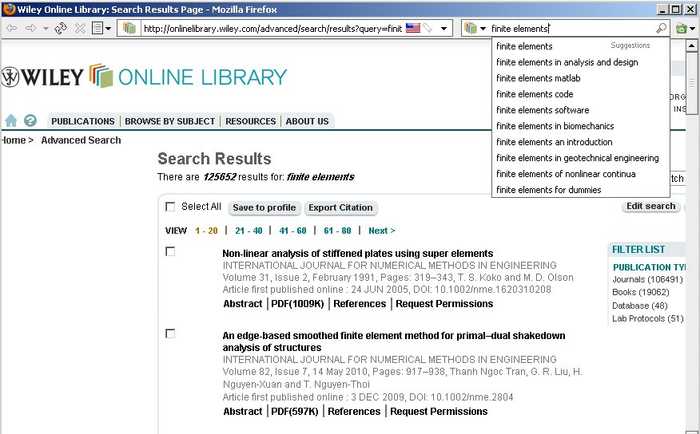Click the Export Citation button
This screenshot has height=434, width=700.
[341, 208]
